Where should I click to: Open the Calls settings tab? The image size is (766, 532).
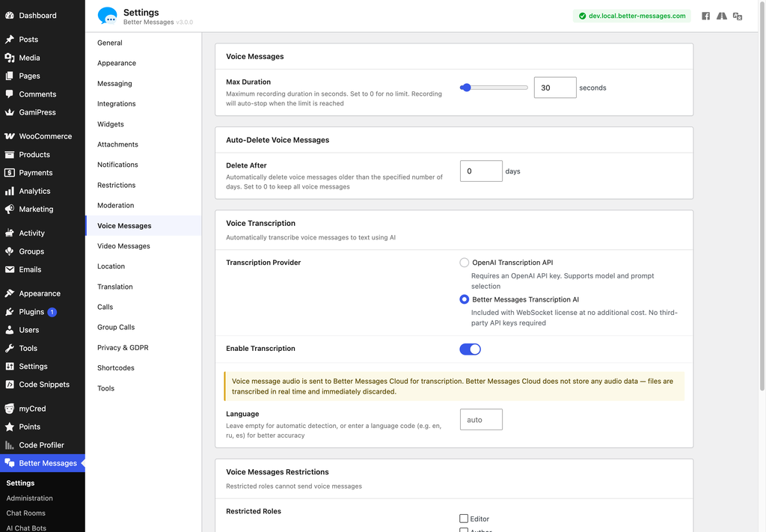[x=143, y=307]
